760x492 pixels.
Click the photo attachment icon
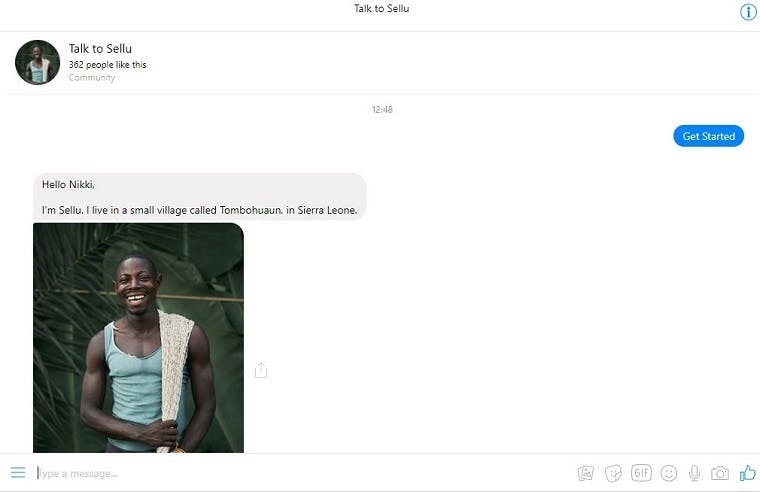(x=586, y=473)
